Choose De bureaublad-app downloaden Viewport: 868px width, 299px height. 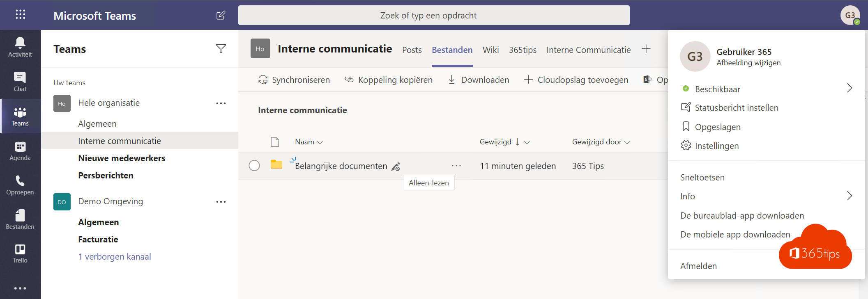coord(742,215)
